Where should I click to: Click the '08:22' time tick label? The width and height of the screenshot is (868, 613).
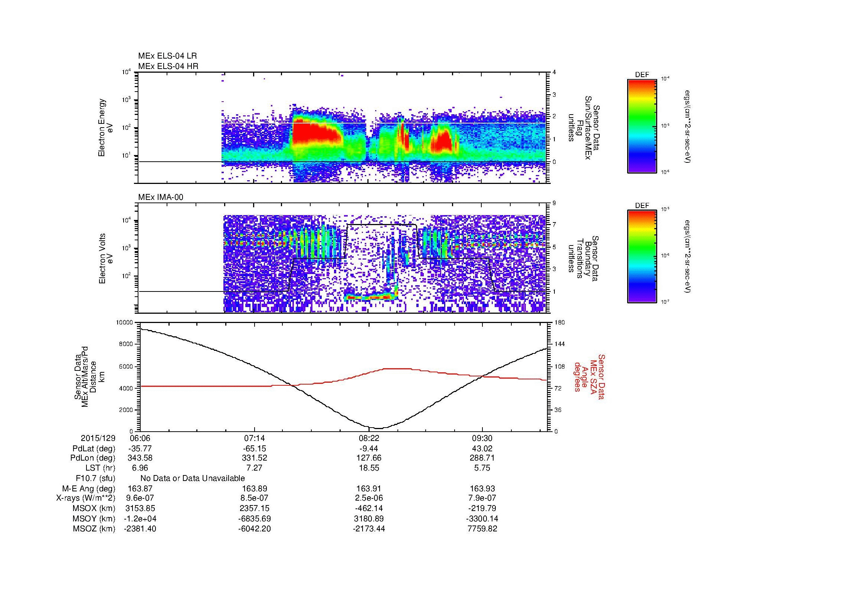coord(369,438)
